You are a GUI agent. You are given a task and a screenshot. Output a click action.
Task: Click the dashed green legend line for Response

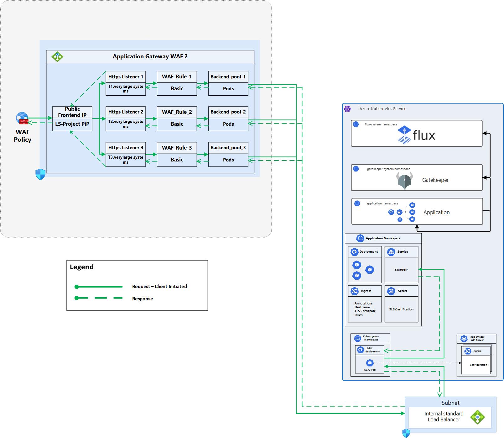[99, 298]
